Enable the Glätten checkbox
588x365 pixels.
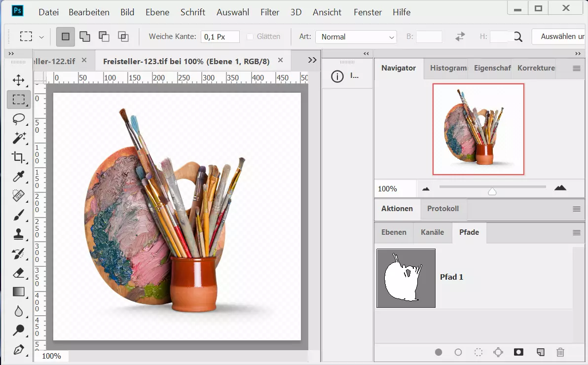[250, 36]
